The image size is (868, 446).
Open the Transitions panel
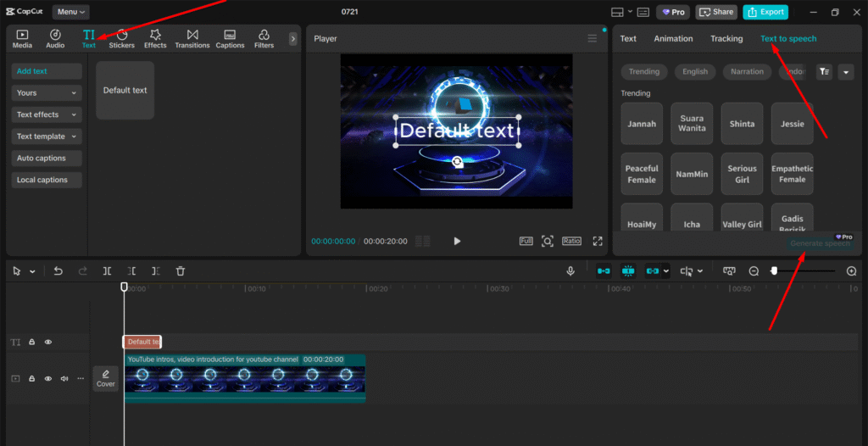pos(192,38)
